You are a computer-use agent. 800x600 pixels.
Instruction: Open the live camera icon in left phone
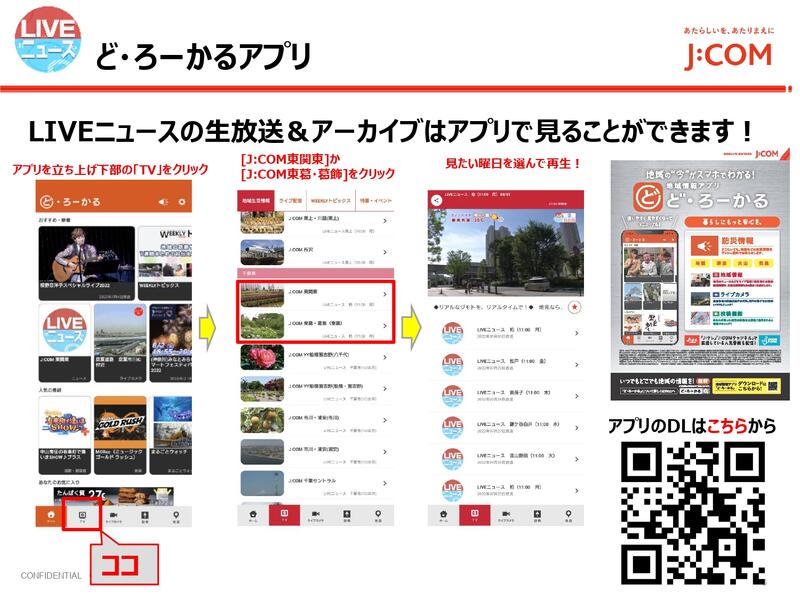click(x=113, y=516)
